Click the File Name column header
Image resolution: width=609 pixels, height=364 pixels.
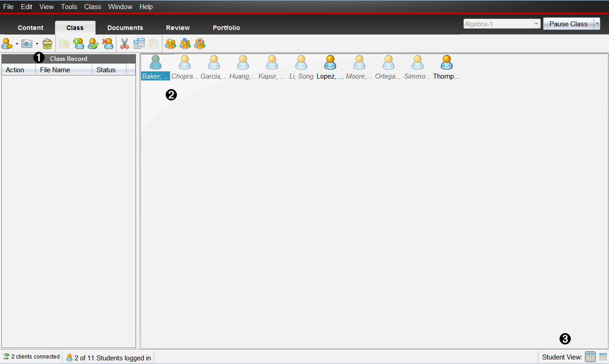tap(55, 70)
